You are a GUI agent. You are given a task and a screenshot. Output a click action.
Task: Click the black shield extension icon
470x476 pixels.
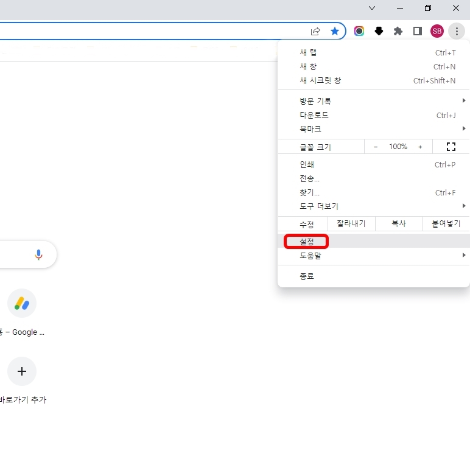(379, 31)
